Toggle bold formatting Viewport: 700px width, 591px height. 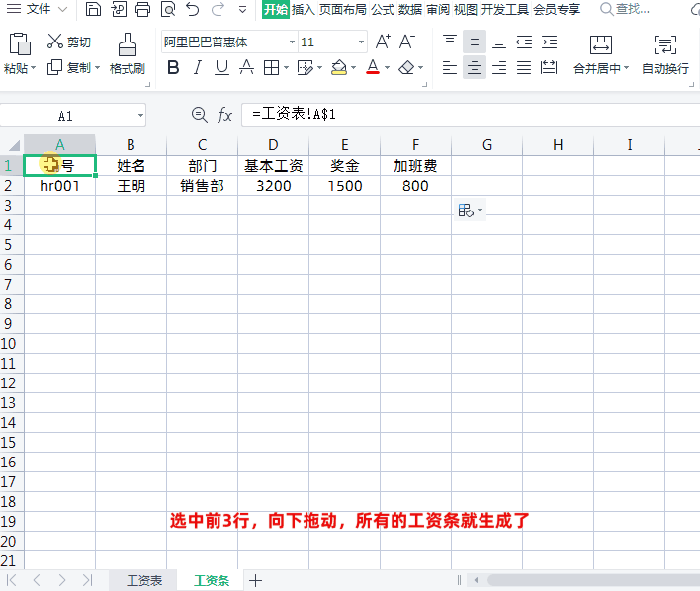pos(173,68)
